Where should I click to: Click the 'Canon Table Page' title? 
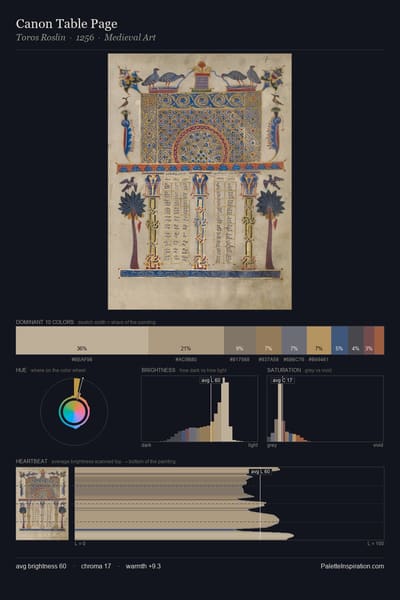point(67,24)
